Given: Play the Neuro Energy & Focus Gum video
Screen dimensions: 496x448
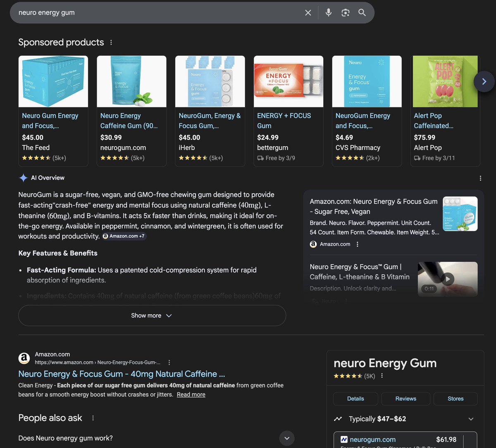Looking at the screenshot, I should tap(447, 279).
